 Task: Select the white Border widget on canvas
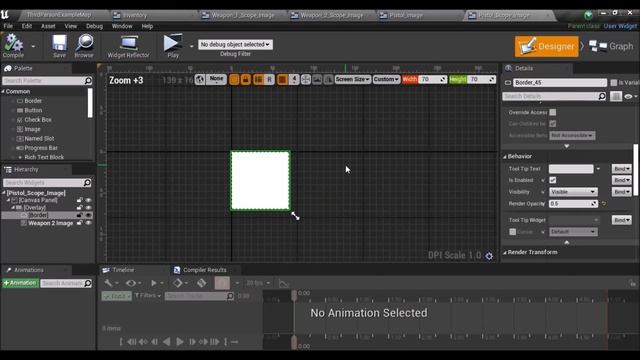click(260, 180)
